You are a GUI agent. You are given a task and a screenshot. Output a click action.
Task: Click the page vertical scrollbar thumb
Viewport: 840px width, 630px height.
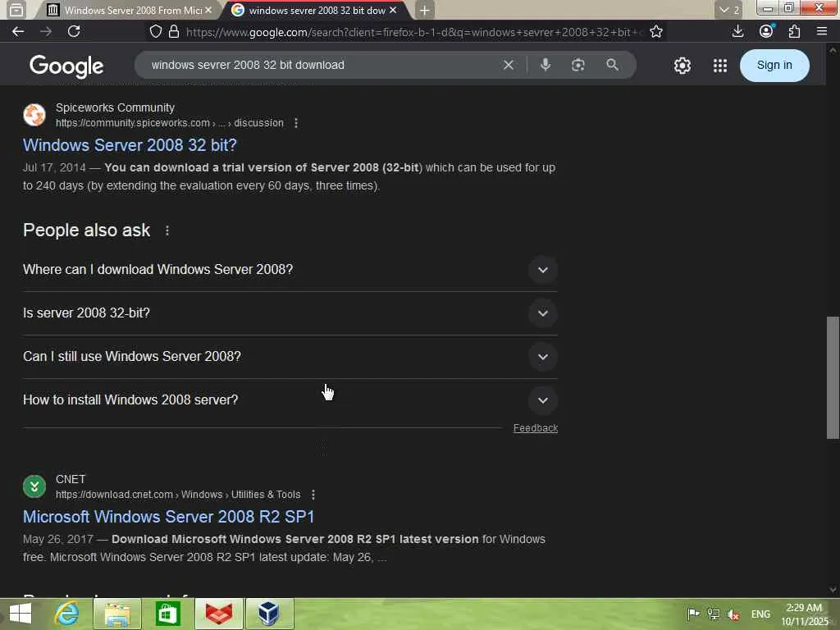coord(833,377)
